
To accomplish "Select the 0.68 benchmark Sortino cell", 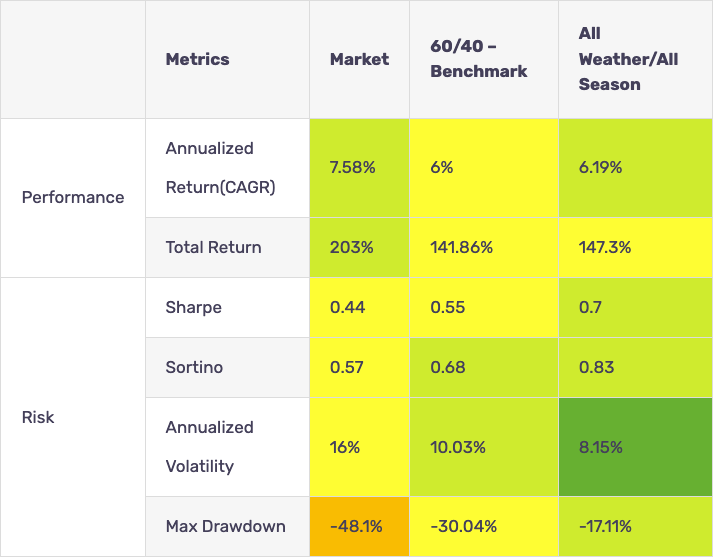I will click(447, 367).
